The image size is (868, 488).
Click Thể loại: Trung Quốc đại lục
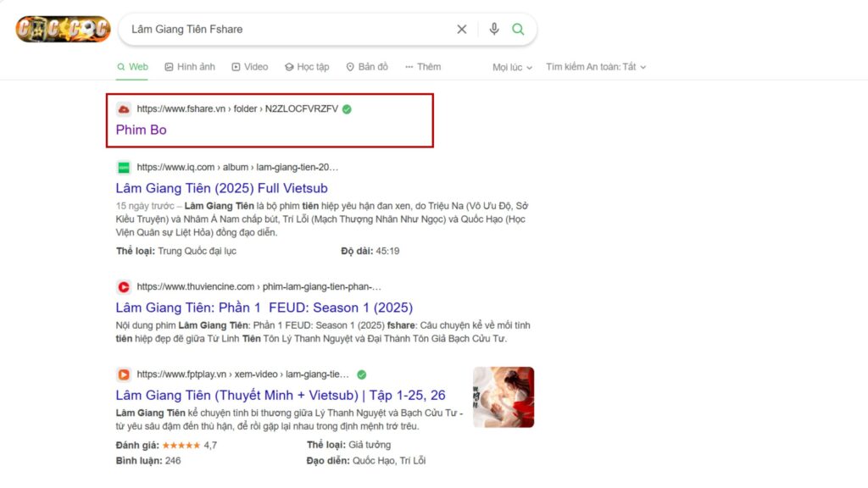(x=176, y=251)
